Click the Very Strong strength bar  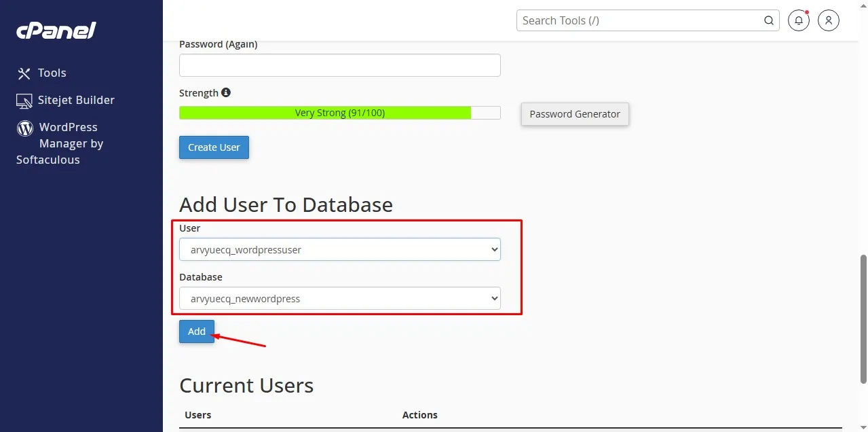point(325,112)
